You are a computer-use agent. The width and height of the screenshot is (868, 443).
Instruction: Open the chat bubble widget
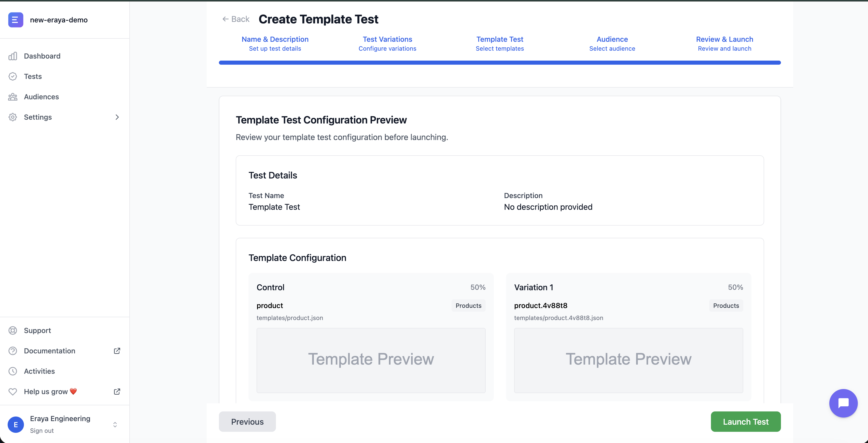(843, 403)
